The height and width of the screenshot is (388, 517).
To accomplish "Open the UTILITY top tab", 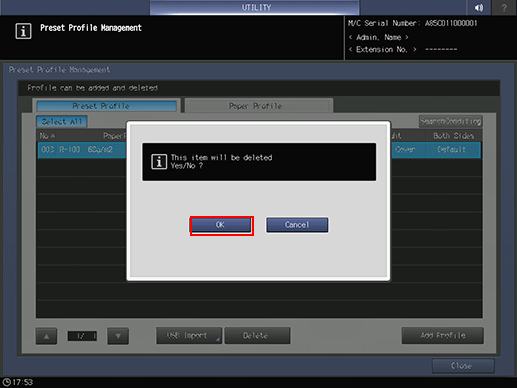I will tap(255, 7).
